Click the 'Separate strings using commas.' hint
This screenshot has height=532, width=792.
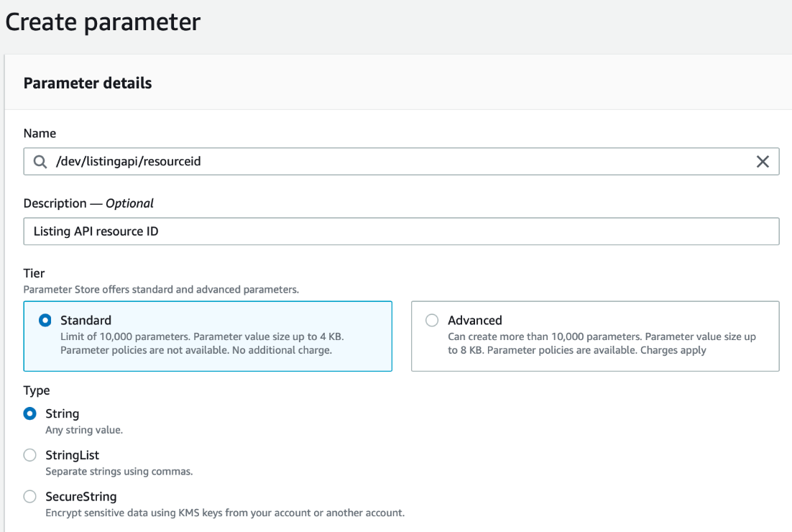point(119,472)
